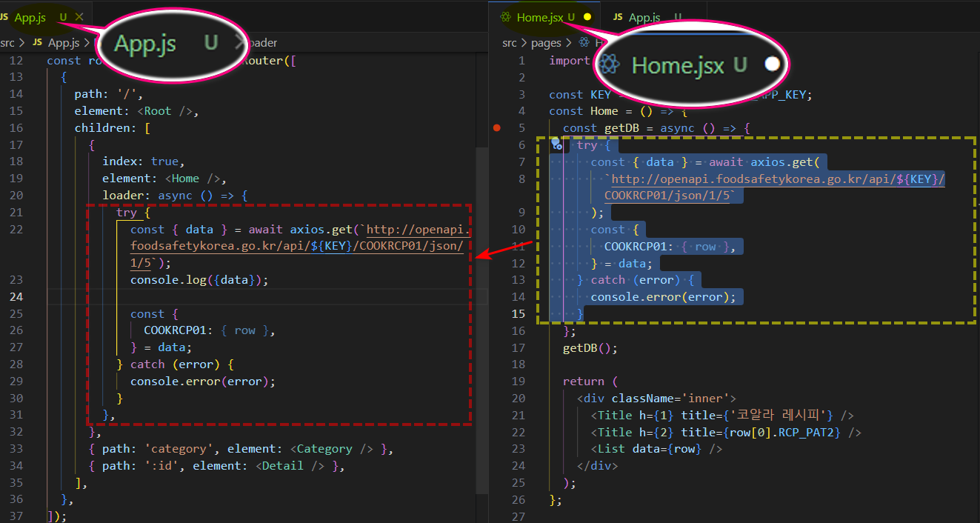Screen dimensions: 980x523
Task: Open the 'src' breadcrumb in the left editor
Action: coord(7,43)
